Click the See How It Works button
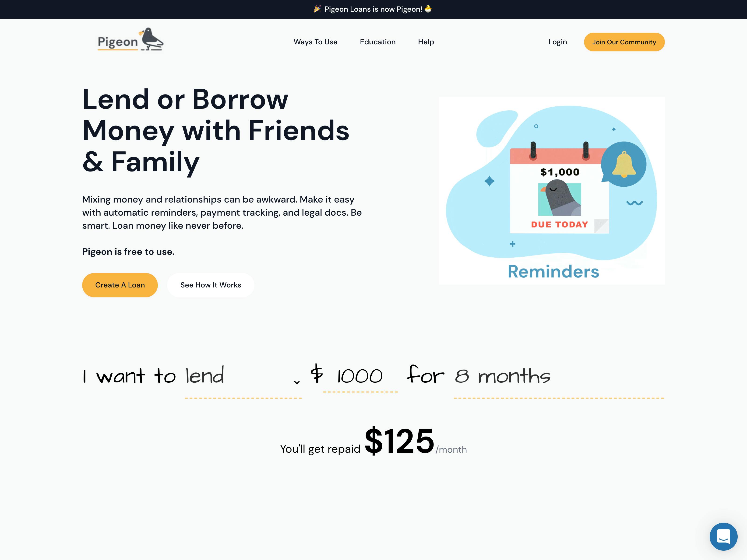Image resolution: width=747 pixels, height=560 pixels. pos(211,285)
